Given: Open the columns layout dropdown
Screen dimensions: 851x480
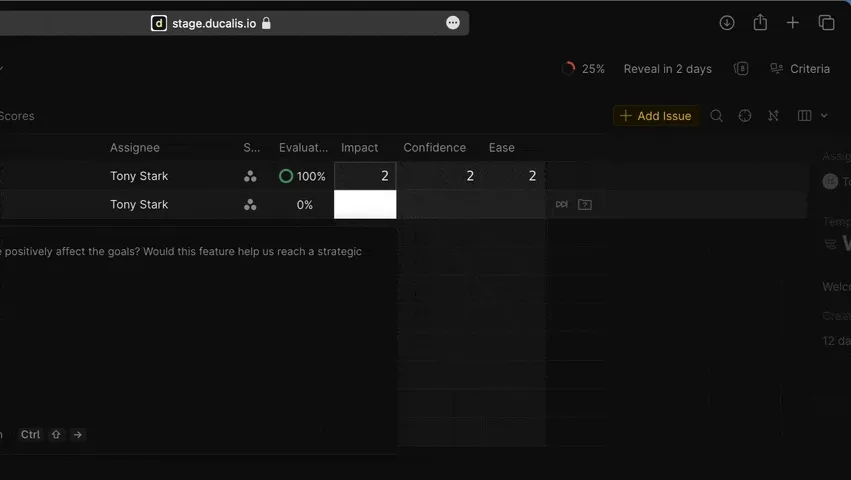Looking at the screenshot, I should [x=812, y=116].
